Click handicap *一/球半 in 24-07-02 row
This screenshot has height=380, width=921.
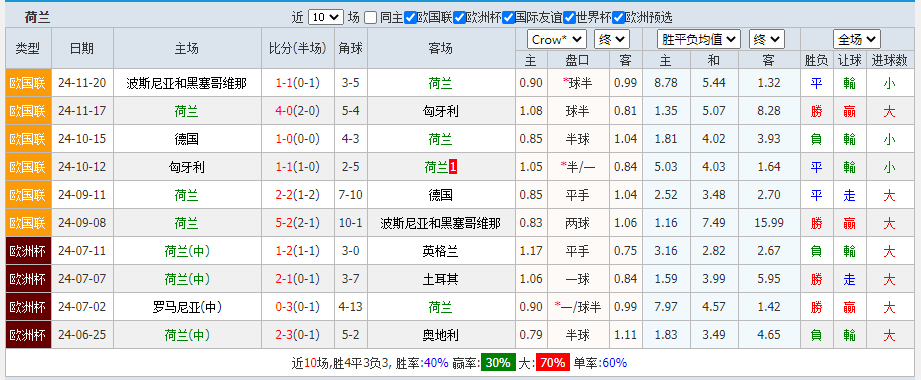(577, 307)
